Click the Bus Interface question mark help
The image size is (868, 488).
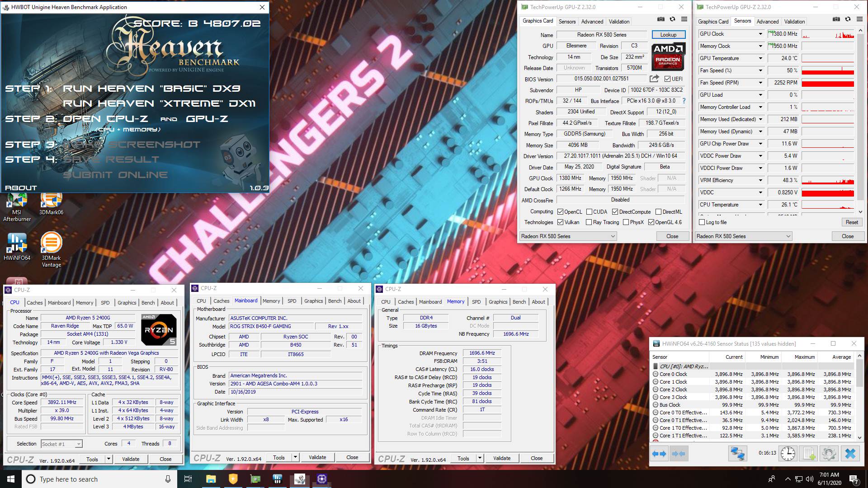point(684,101)
